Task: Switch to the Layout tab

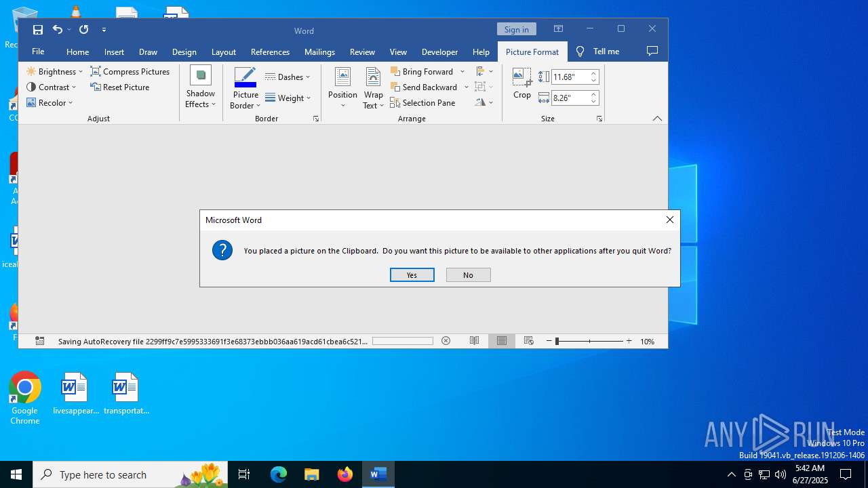Action: (223, 52)
